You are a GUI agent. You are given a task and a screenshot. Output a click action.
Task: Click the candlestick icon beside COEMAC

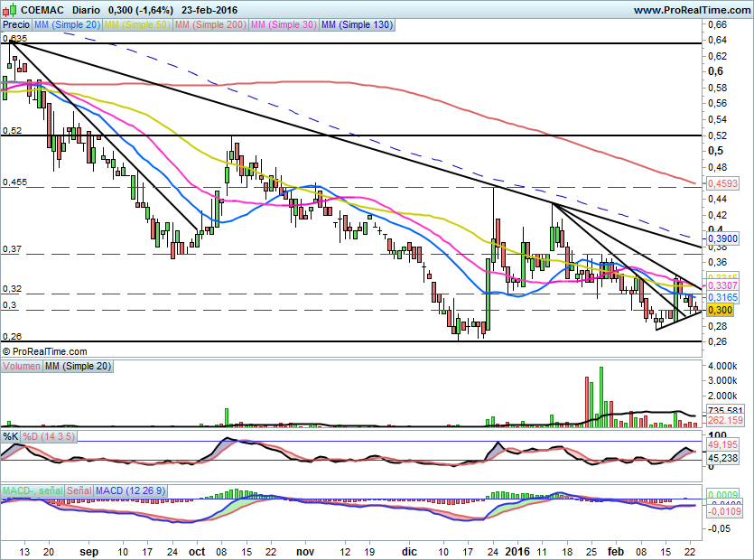coord(10,10)
